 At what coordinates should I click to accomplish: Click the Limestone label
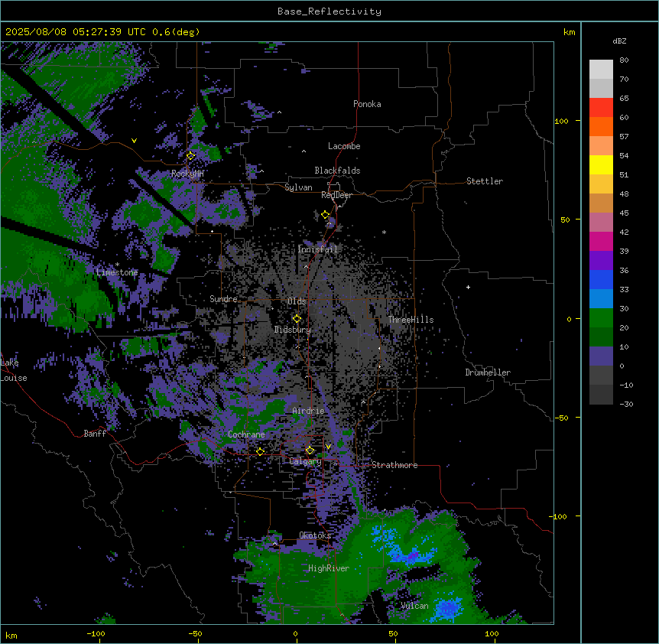click(117, 272)
